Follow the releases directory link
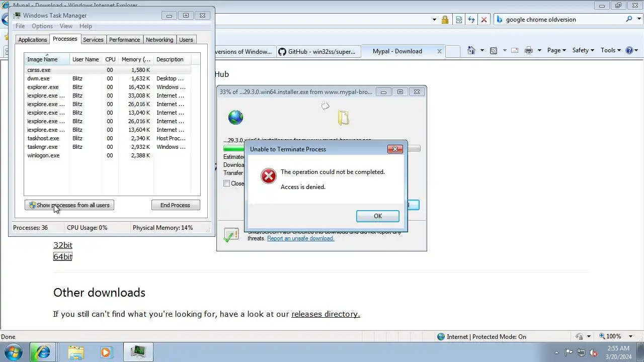 tap(326, 314)
